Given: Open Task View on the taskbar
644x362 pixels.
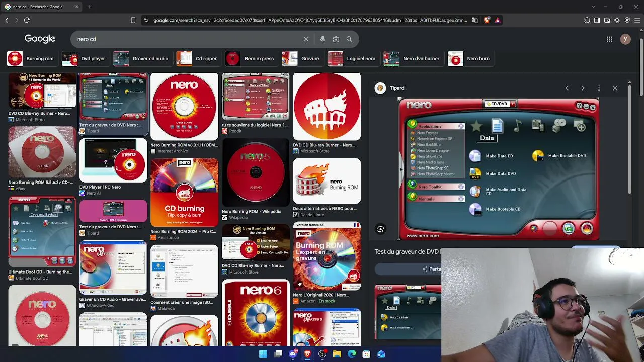Looking at the screenshot, I should point(278,354).
